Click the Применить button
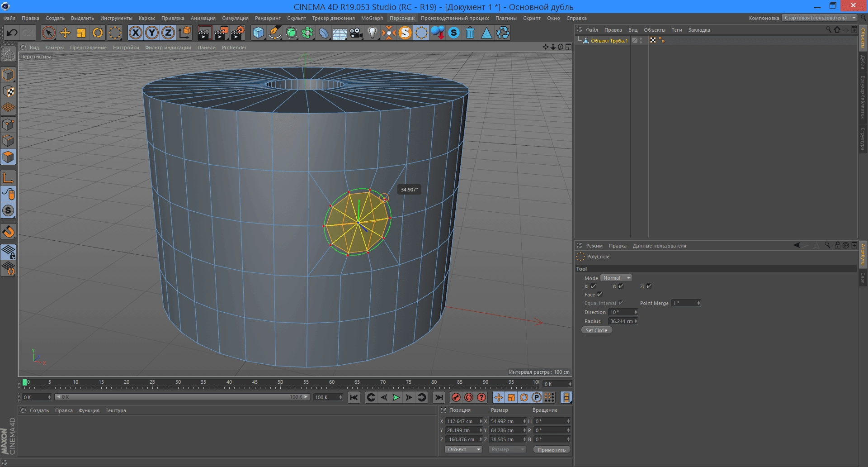The width and height of the screenshot is (868, 467). coord(552,449)
